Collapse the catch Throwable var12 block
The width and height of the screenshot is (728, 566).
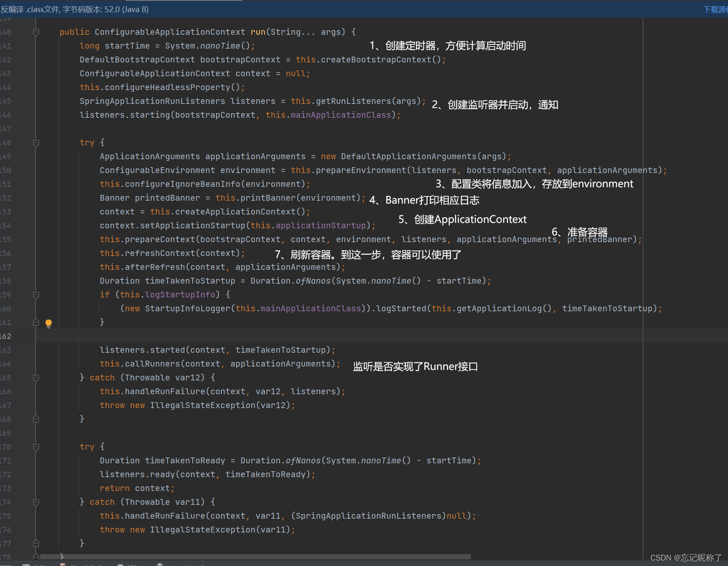click(x=36, y=378)
